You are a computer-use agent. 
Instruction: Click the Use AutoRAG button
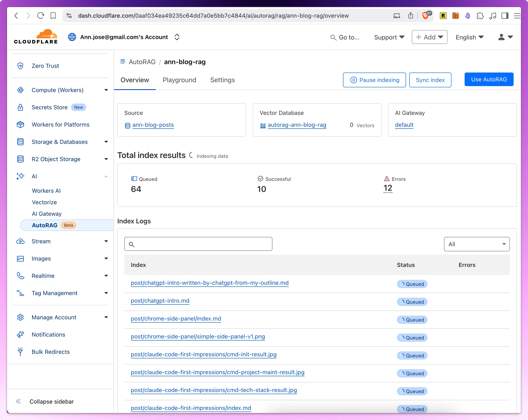coord(489,80)
